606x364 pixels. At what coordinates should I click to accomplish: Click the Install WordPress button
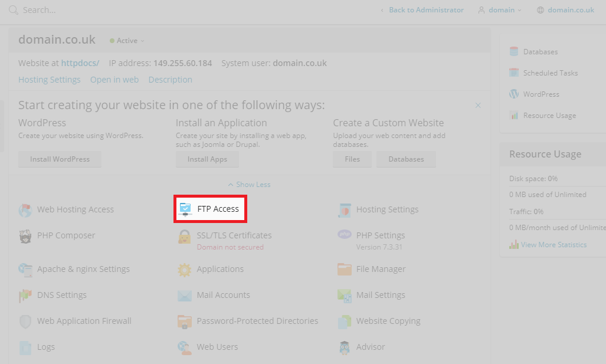pyautogui.click(x=59, y=159)
